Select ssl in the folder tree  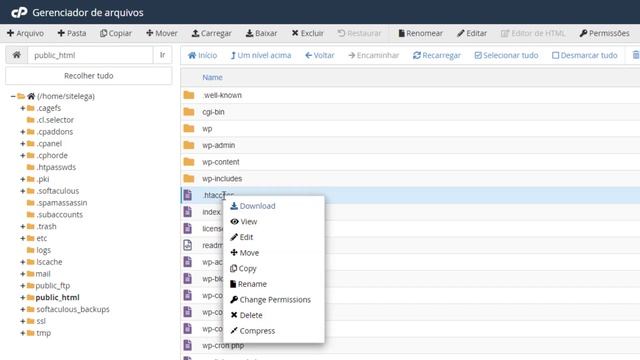pos(41,321)
